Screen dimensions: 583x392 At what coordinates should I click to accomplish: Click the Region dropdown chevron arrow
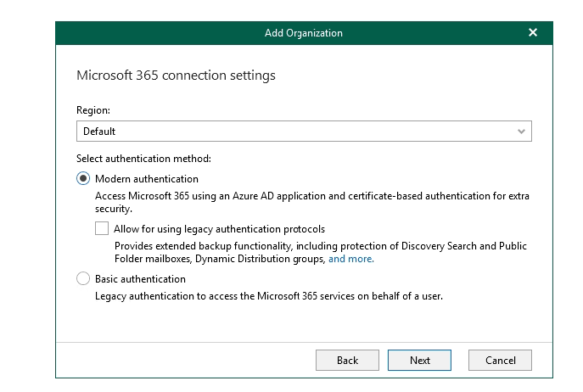[521, 132]
